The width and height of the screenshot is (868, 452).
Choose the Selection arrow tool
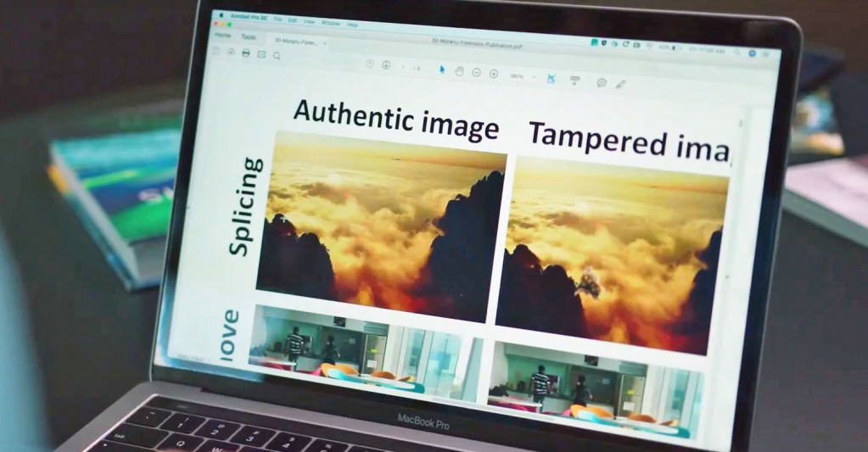[442, 70]
